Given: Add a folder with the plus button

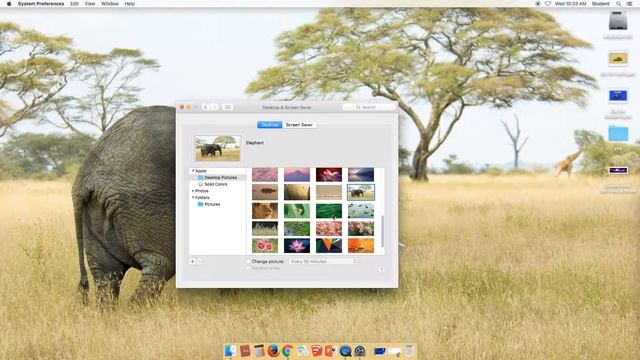Looking at the screenshot, I should pos(192,261).
